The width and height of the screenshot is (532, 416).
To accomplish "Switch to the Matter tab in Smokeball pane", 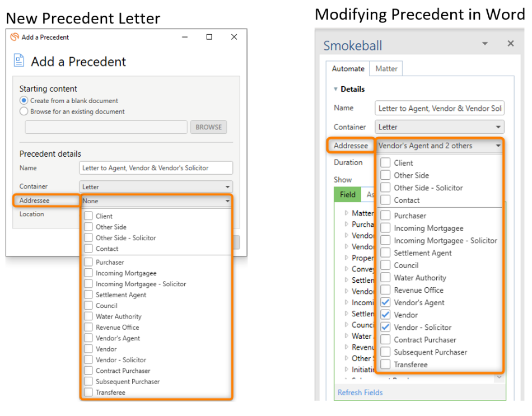I will coord(386,68).
